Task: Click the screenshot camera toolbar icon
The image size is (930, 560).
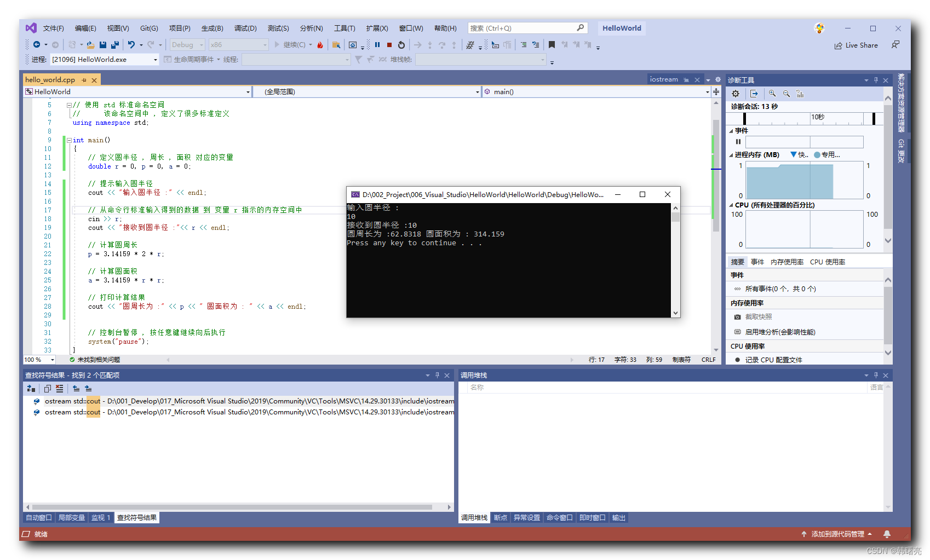Action: click(x=353, y=45)
